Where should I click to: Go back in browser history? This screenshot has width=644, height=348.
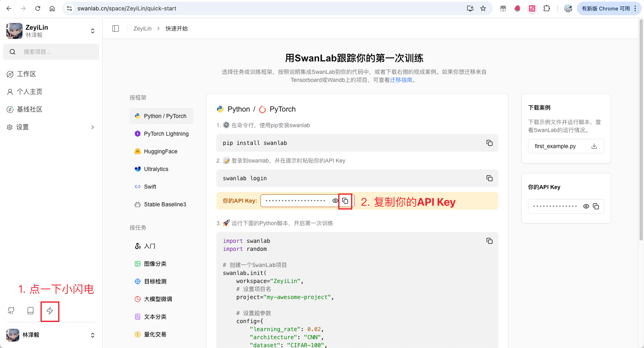pos(9,8)
